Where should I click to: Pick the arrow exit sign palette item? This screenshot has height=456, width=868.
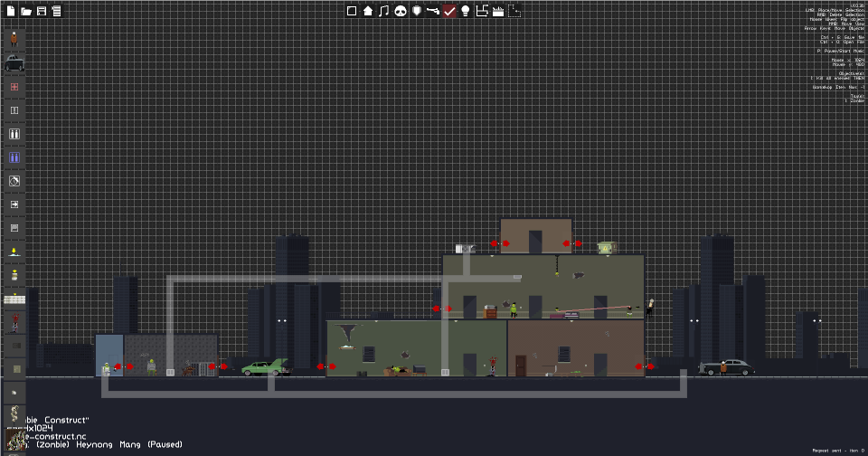(x=14, y=204)
